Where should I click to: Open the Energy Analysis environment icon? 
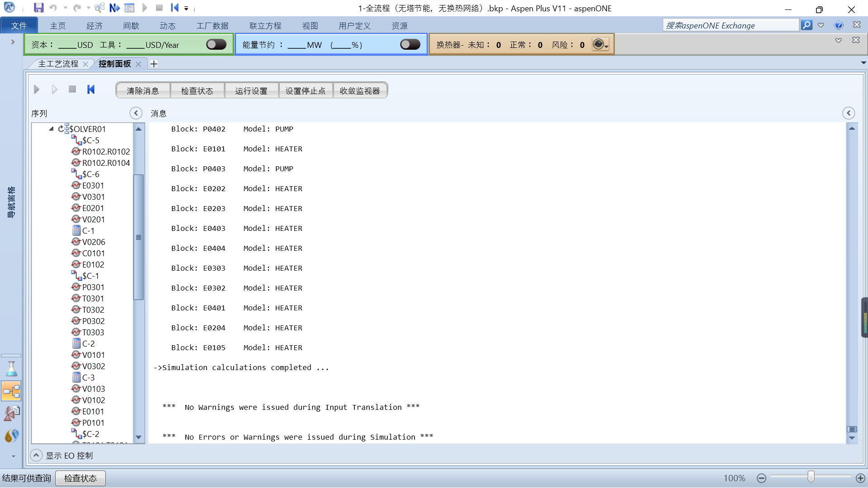pyautogui.click(x=11, y=436)
